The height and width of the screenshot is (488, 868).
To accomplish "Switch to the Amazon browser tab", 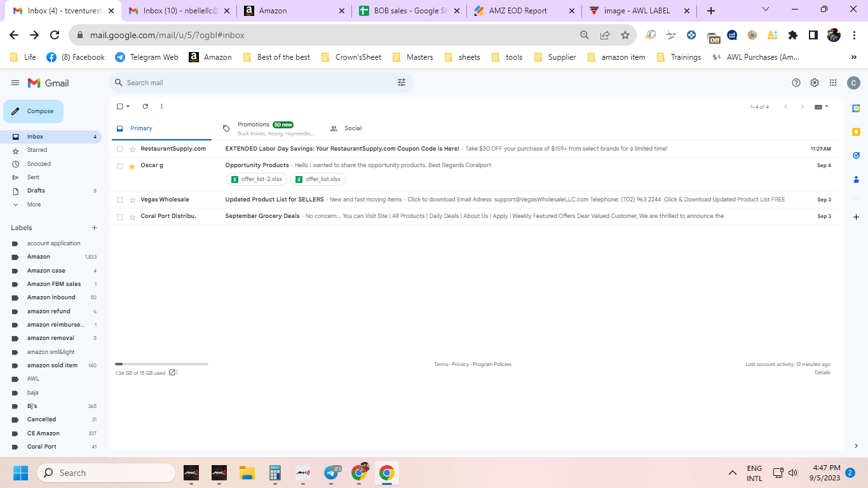I will (x=294, y=11).
